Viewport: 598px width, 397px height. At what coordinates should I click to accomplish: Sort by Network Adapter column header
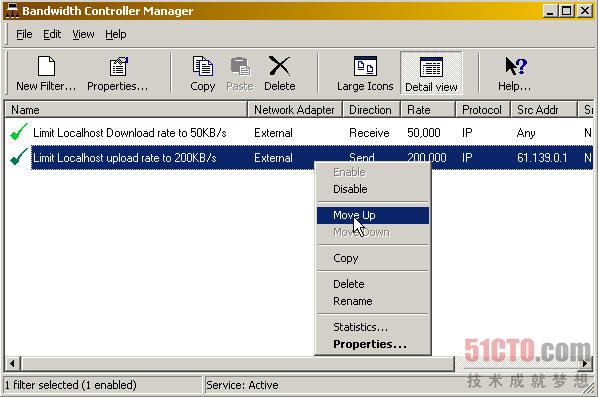295,110
